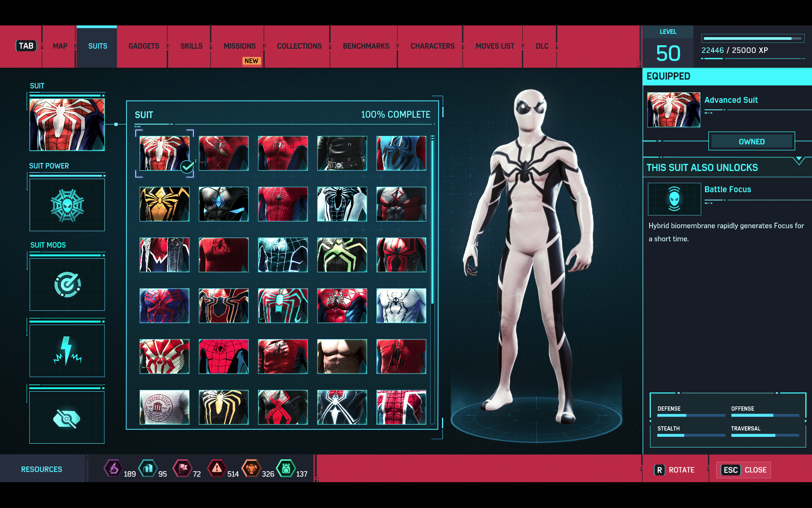Screen dimensions: 812x508
Task: Click the landmark token resource icon
Action: click(x=148, y=468)
